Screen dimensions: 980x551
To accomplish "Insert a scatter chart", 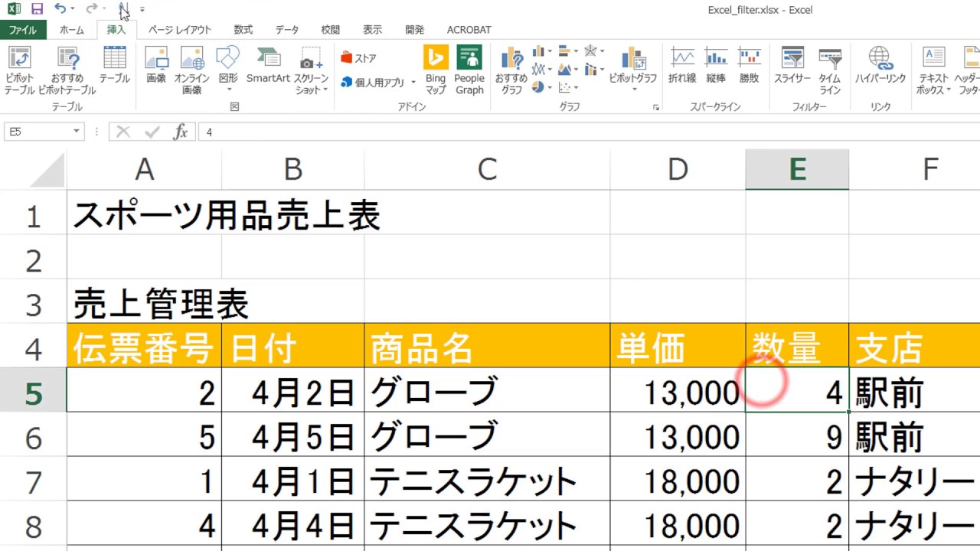I will 568,86.
